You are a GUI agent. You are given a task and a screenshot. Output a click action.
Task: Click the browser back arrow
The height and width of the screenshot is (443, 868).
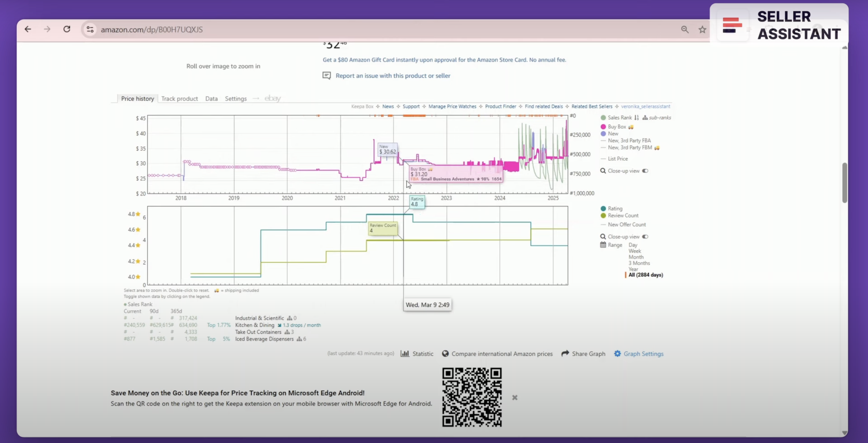pyautogui.click(x=28, y=29)
